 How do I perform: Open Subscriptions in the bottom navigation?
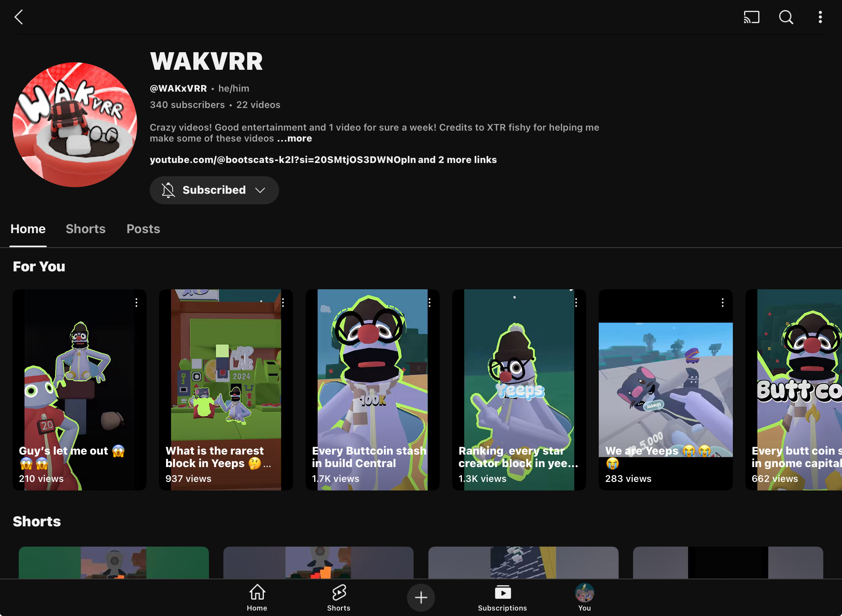pos(502,598)
